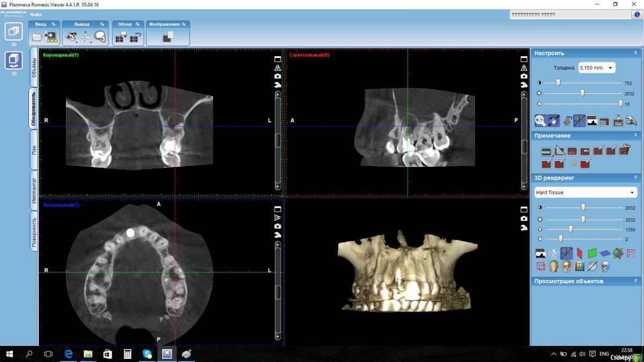Click the info button at top right
This screenshot has width=644, height=362.
coord(636,15)
